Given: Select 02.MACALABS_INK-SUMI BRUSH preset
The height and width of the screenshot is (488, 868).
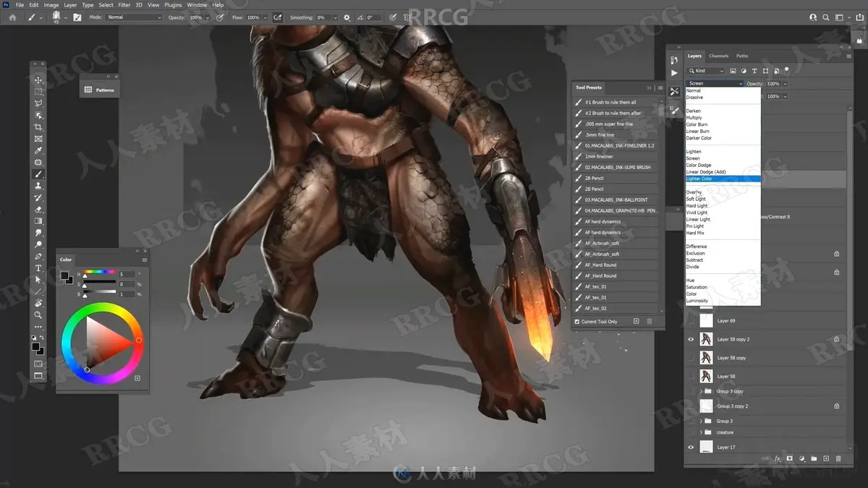Looking at the screenshot, I should 616,167.
